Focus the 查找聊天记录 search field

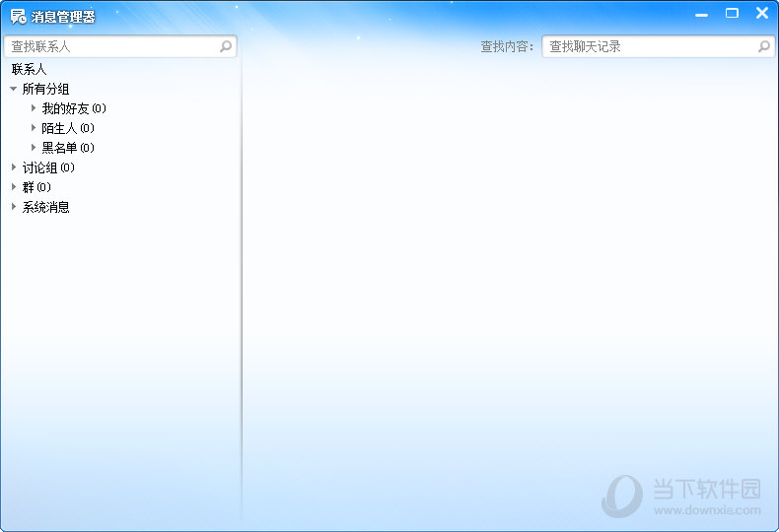coord(659,46)
